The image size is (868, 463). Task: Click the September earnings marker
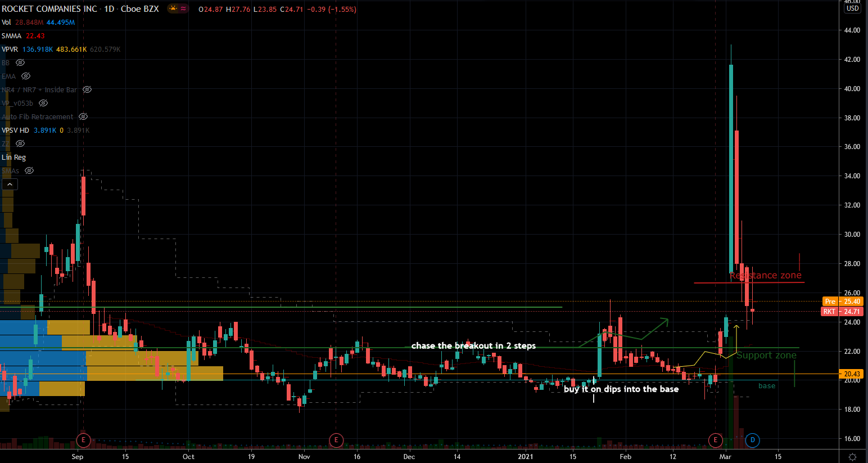point(83,440)
